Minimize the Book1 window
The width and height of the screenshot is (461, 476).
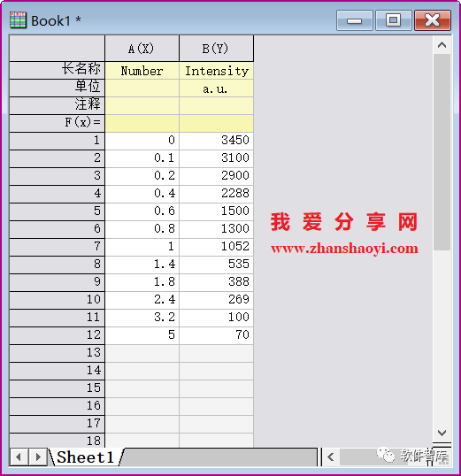(355, 20)
